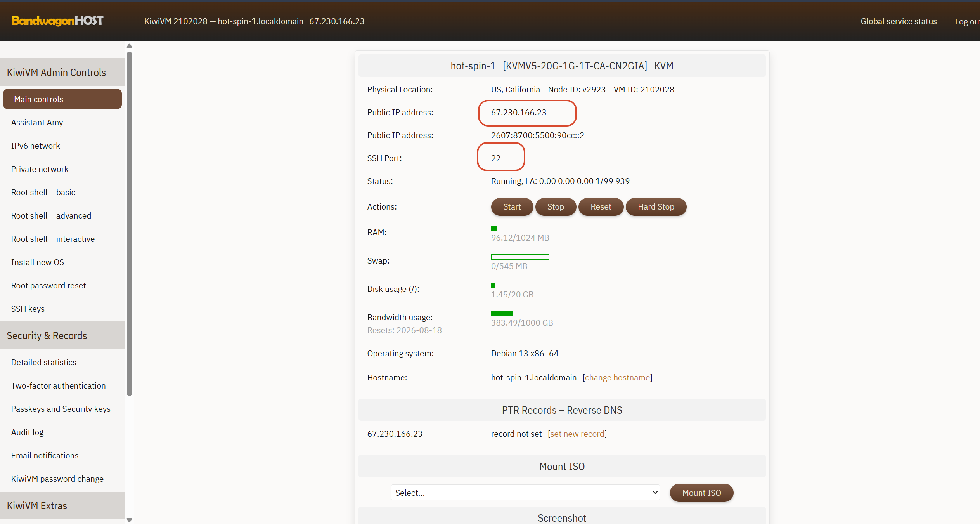Screen dimensions: 980x524
Task: Click the status text 'Running, LA: 0.00 0.00 0.00 1/99 939'
Action: click(x=560, y=181)
